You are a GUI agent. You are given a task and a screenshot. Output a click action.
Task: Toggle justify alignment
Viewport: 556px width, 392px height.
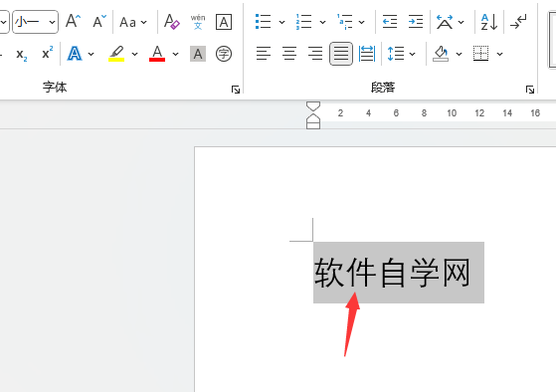[341, 54]
